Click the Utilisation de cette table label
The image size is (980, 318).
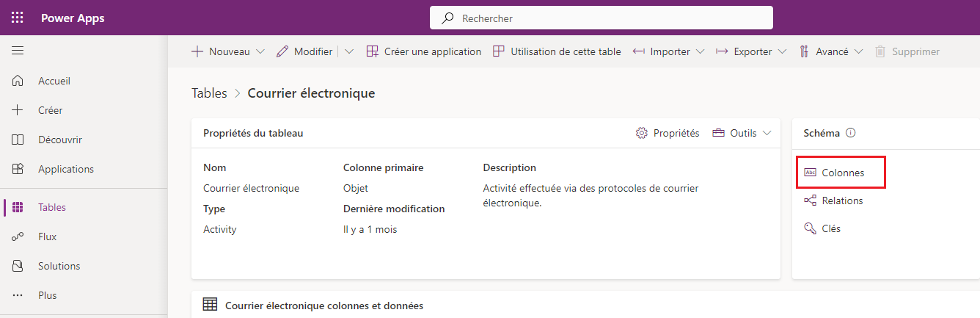566,51
